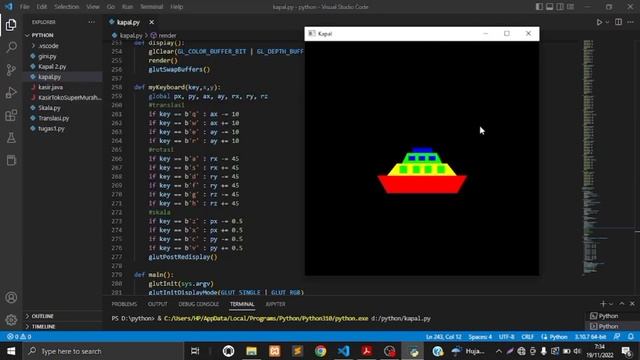Click the Windows Start button
Viewport: 640px width, 360px height.
pyautogui.click(x=11, y=351)
